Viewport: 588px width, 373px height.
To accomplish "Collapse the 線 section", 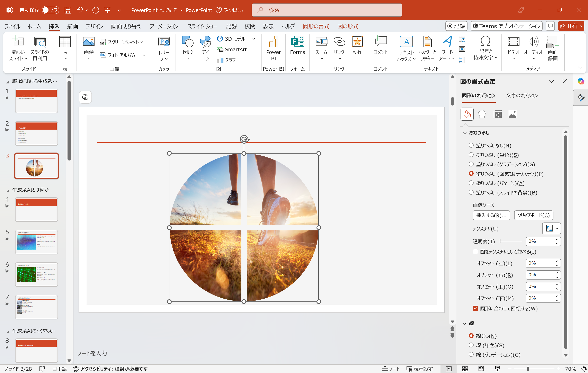I will 464,324.
